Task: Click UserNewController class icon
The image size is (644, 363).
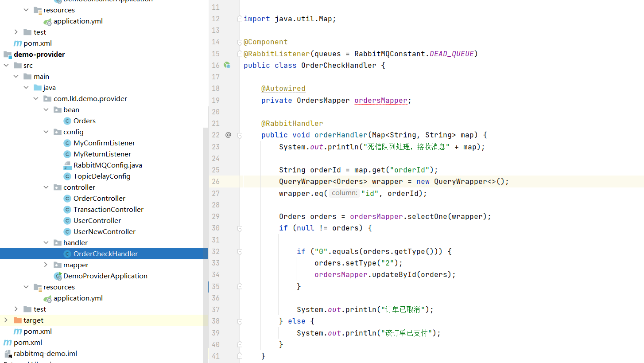Action: click(x=67, y=232)
